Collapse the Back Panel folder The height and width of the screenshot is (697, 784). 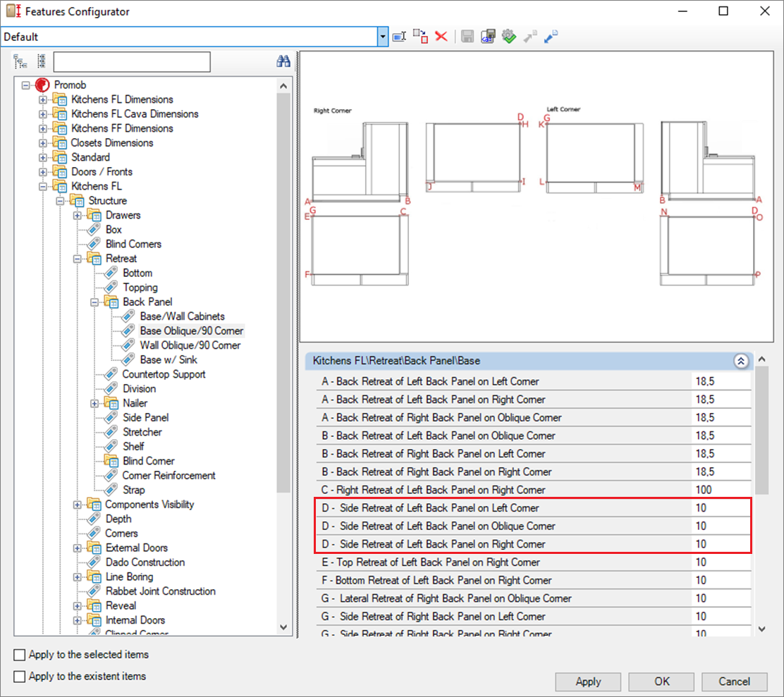[x=94, y=303]
